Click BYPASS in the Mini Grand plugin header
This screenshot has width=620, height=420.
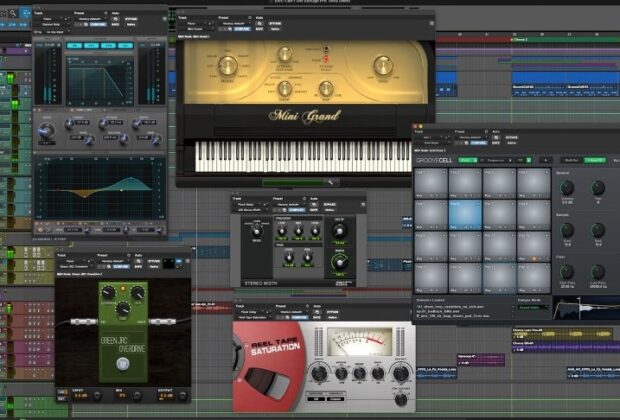275,23
